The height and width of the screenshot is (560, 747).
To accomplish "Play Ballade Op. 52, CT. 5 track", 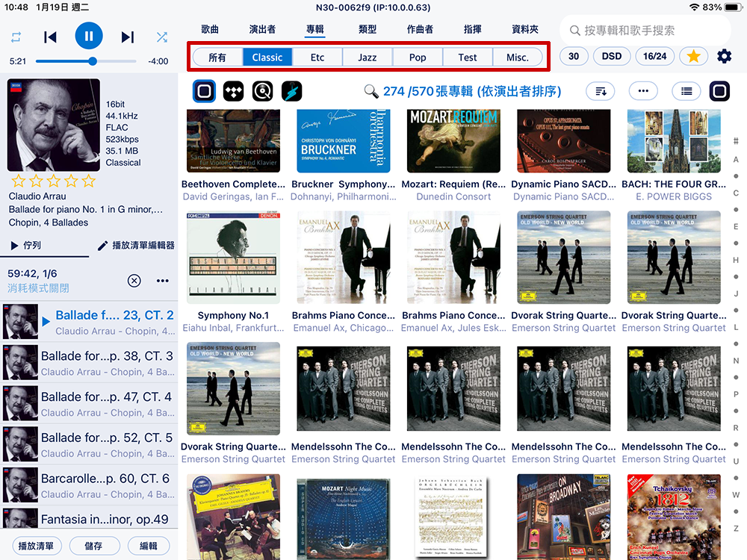I will (x=89, y=445).
